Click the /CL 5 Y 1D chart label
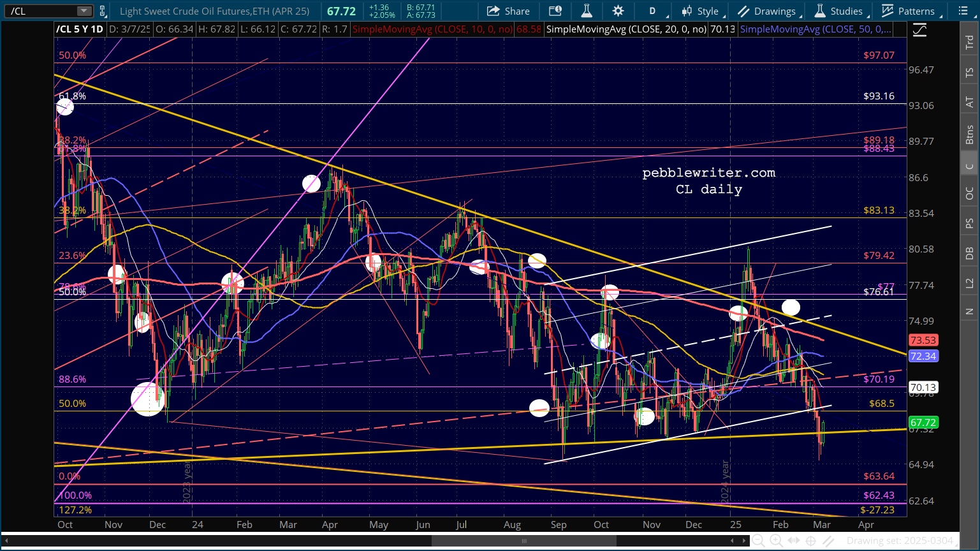This screenshot has width=980, height=551. pos(80,29)
